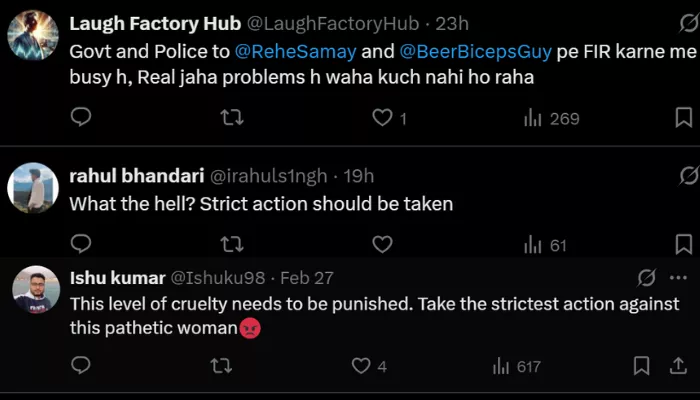Reply to Ishu kumar's tweet
Screen dimensions: 700x400
tap(82, 367)
